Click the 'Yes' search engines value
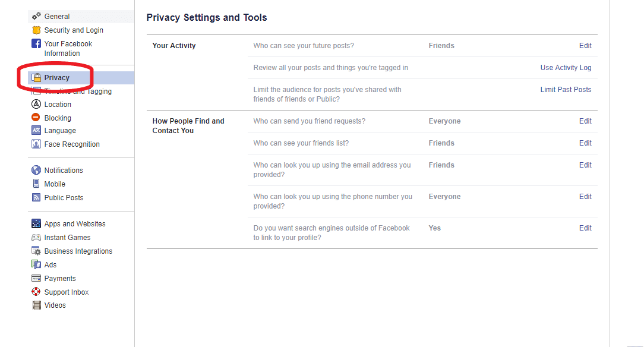Screen dimensions: 644x347 pyautogui.click(x=434, y=228)
